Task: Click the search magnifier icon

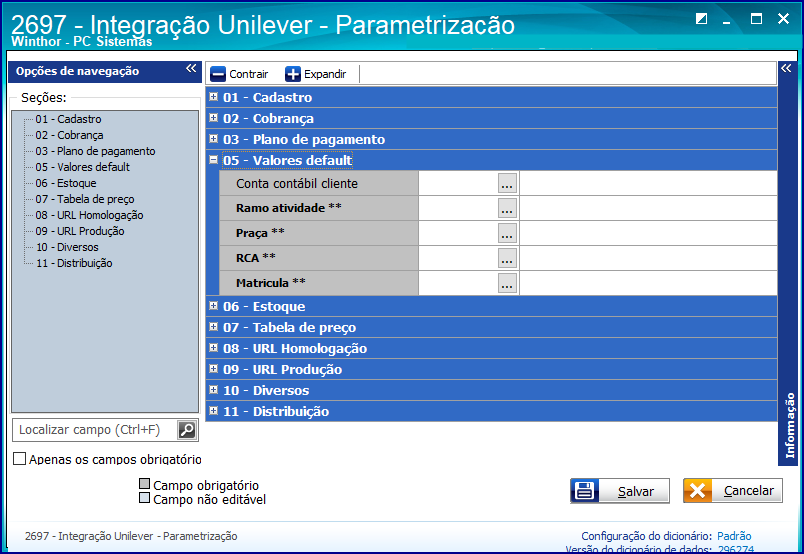Action: [187, 430]
